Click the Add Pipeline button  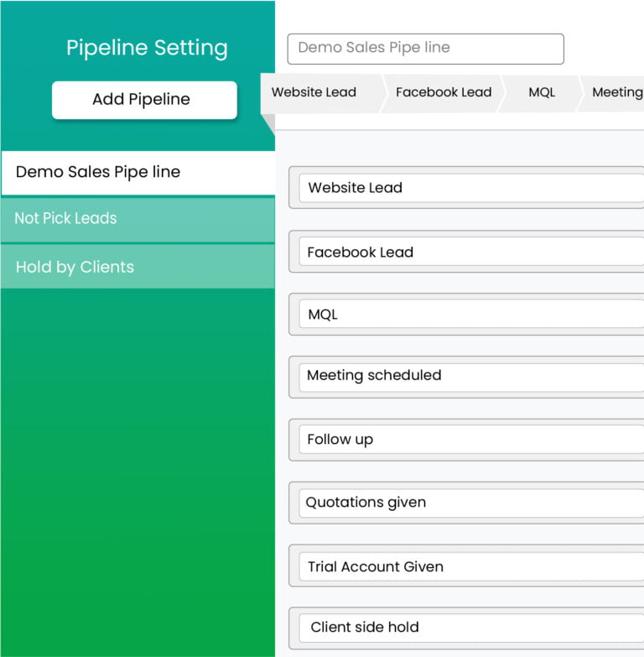144,100
